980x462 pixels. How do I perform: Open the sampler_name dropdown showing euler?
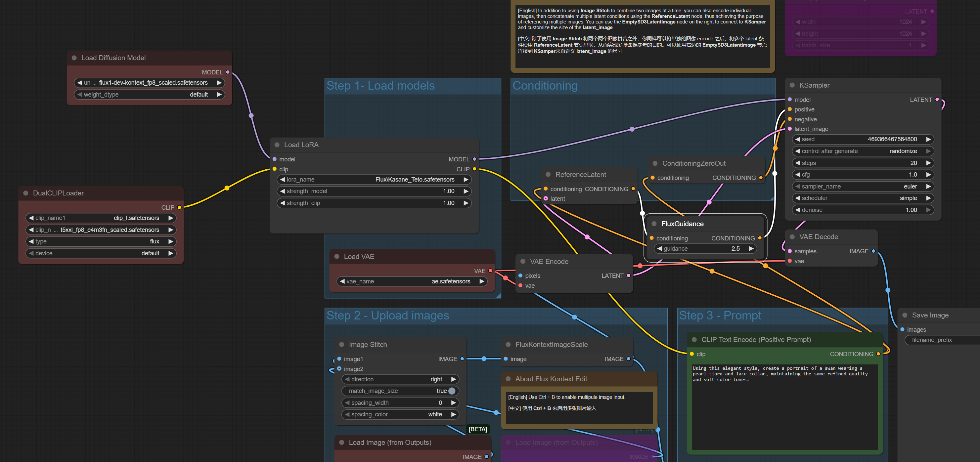coord(863,187)
